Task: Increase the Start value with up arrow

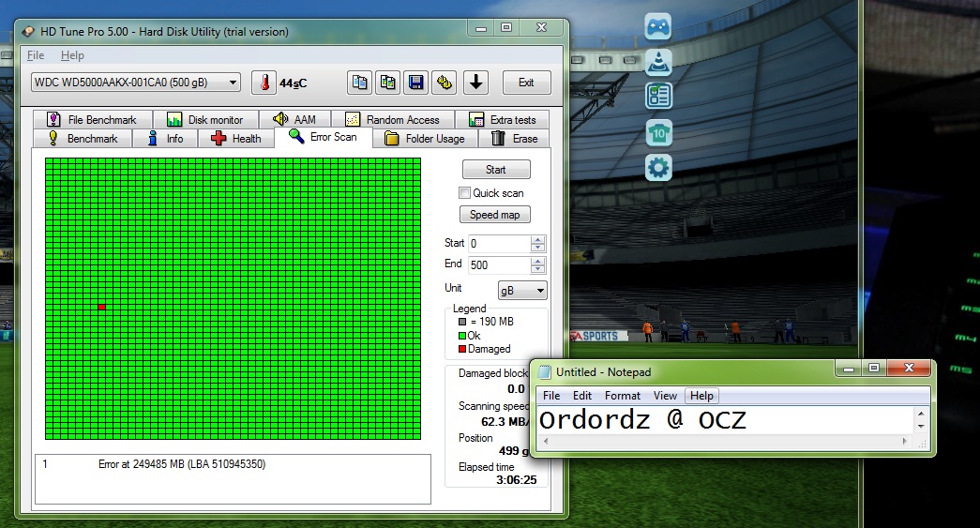Action: pos(537,239)
